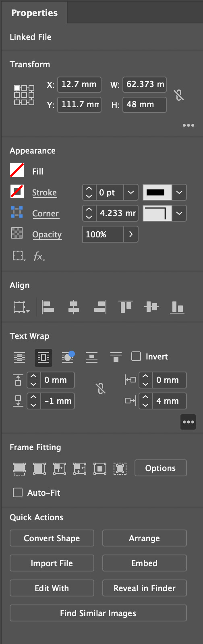Expand the opacity slider arrow
Screen dimensions: 203x644
tap(130, 234)
